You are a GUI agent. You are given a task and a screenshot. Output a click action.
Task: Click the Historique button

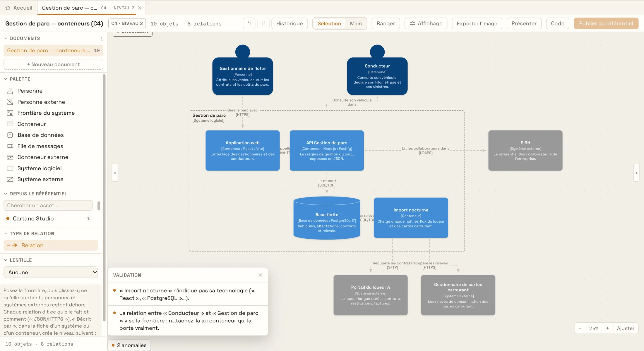tap(290, 23)
